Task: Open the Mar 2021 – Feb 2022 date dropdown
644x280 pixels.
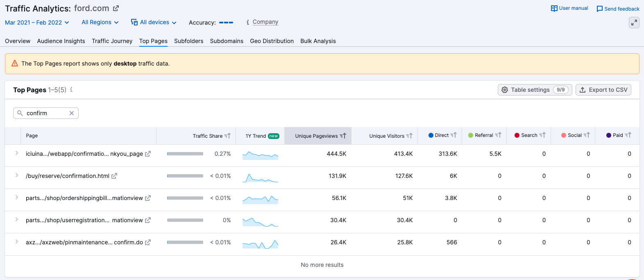Action: coord(37,23)
